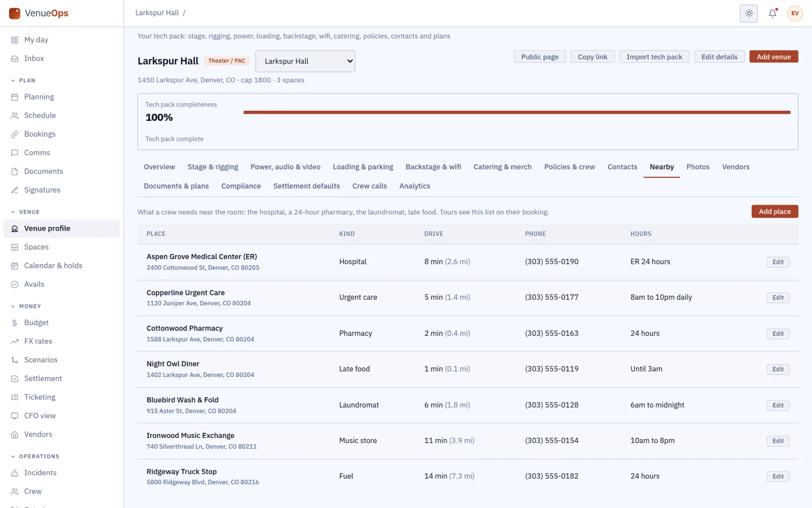Image resolution: width=812 pixels, height=508 pixels.
Task: Collapse the MONEY sidebar section
Action: pyautogui.click(x=26, y=306)
